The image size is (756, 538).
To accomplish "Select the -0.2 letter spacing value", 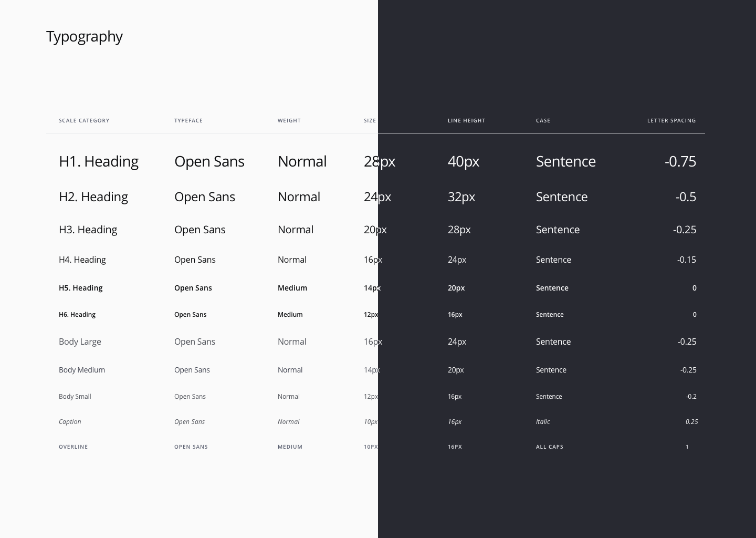I will coord(691,397).
